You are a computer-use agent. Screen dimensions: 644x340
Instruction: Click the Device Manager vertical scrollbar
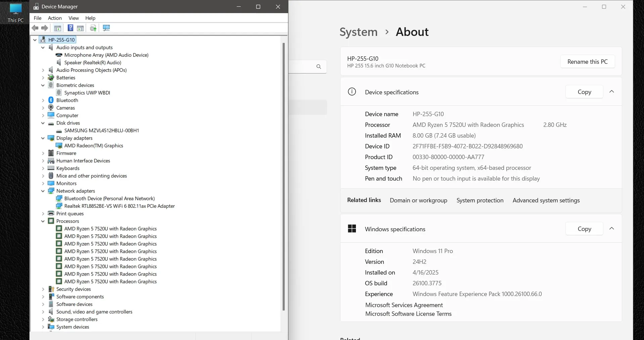(x=284, y=176)
